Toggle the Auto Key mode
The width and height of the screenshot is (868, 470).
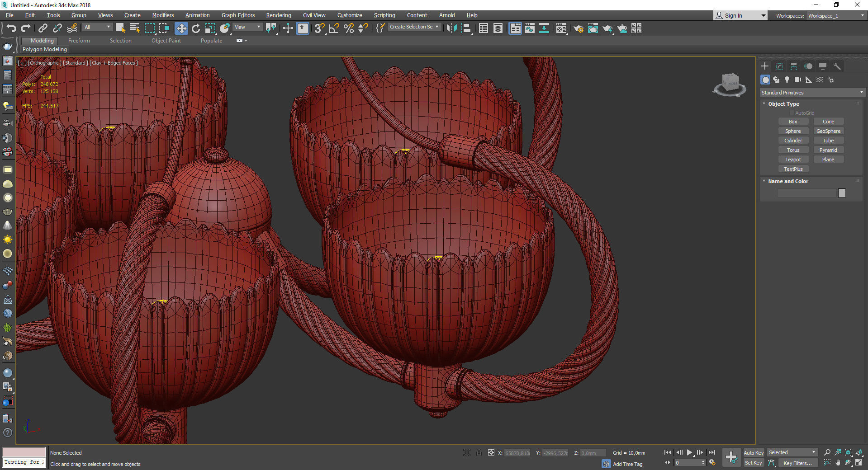click(x=754, y=453)
